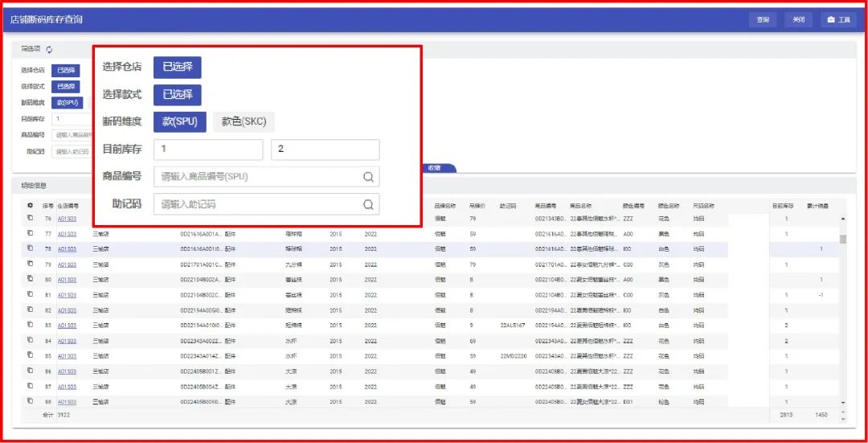Click the copy icon on row 86

[31, 371]
